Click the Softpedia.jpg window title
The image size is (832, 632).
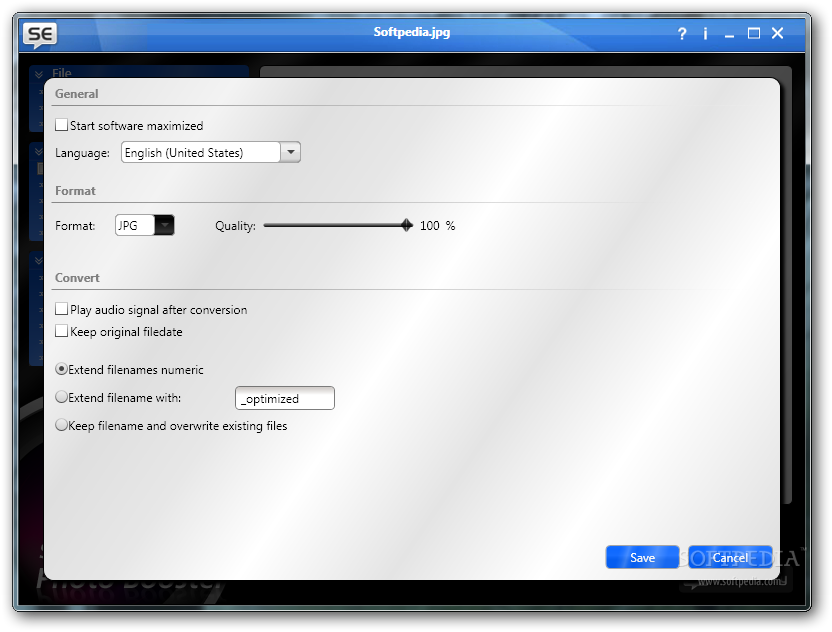[412, 32]
